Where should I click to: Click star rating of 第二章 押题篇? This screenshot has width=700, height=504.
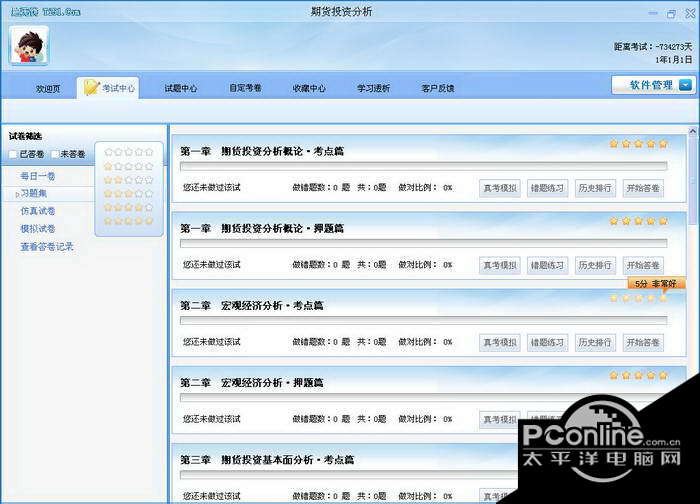pos(638,375)
